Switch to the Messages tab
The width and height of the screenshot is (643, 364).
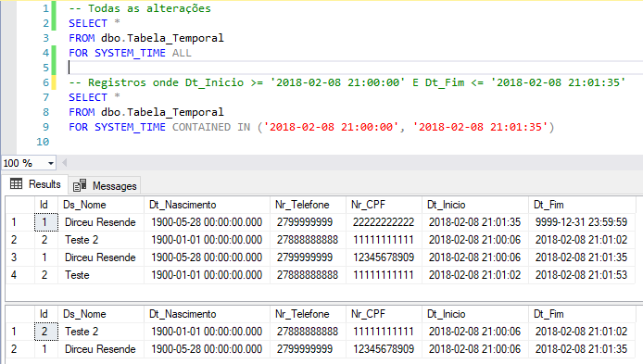click(x=105, y=185)
